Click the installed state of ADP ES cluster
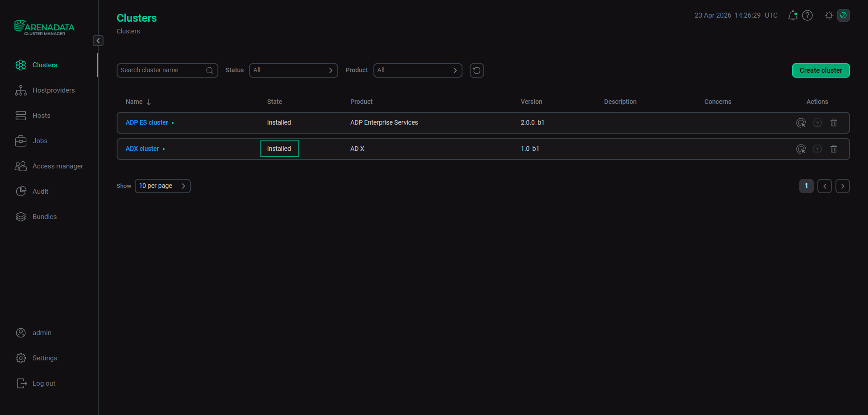The height and width of the screenshot is (415, 868). 279,123
